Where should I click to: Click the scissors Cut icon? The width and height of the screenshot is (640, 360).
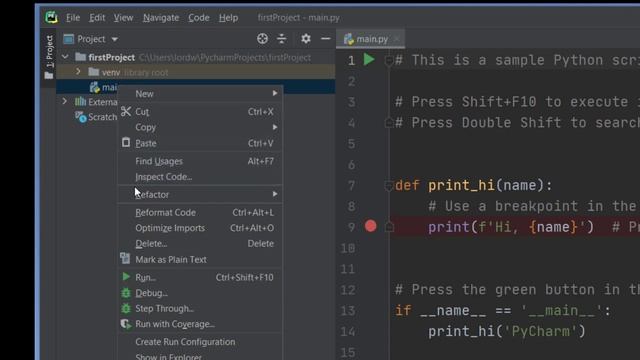pyautogui.click(x=126, y=111)
